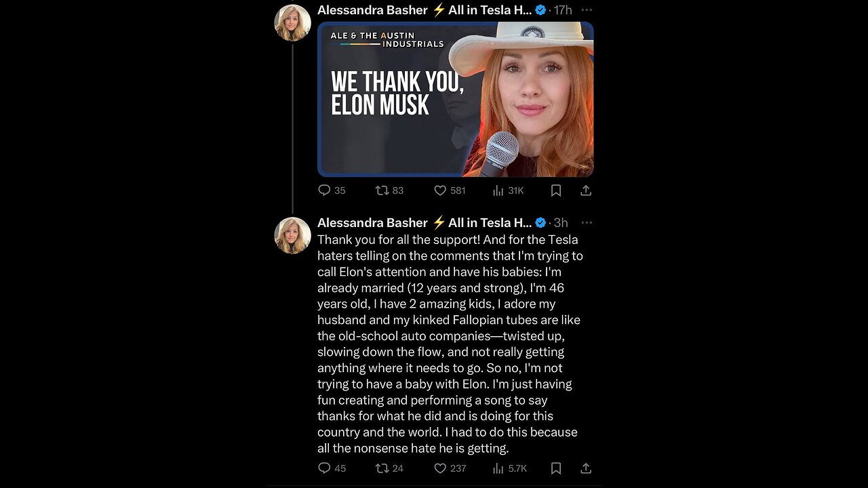Repost the first post with 83 reposts
The height and width of the screenshot is (488, 868).
tap(382, 190)
